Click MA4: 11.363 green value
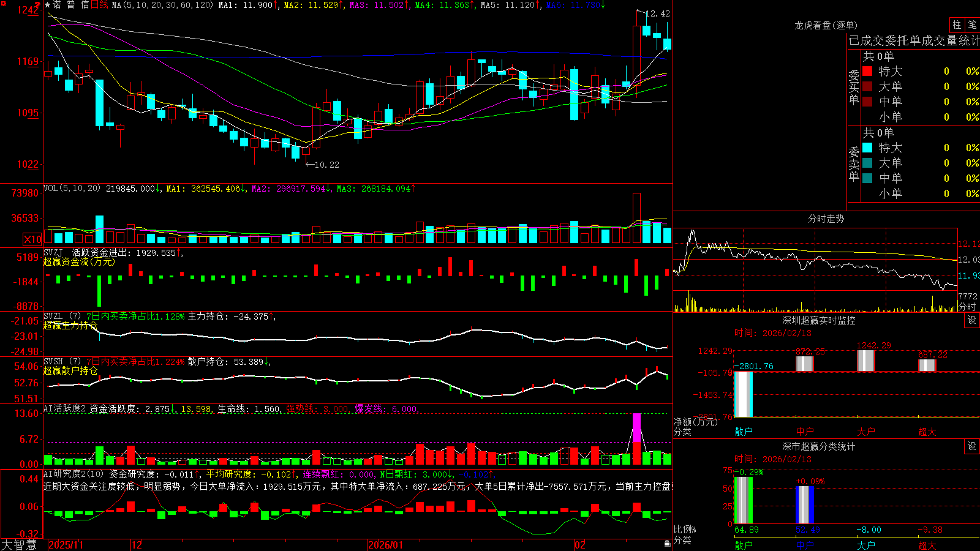The image size is (980, 551). click(445, 5)
